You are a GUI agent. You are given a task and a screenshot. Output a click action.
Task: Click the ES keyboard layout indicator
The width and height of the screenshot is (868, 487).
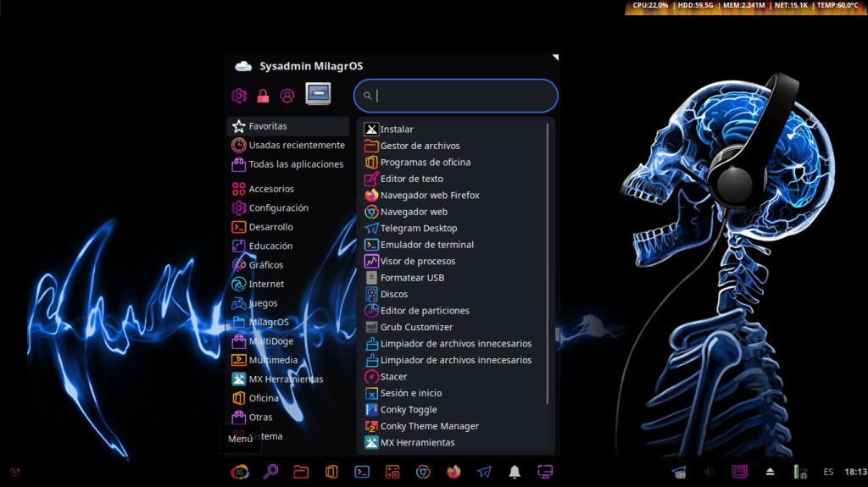pos(828,472)
